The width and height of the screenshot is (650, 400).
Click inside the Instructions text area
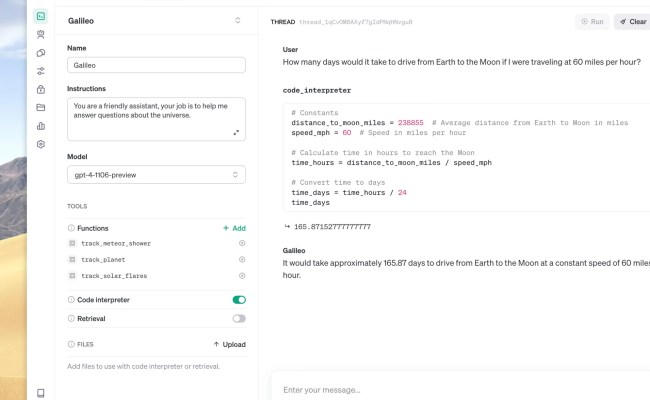pyautogui.click(x=156, y=119)
